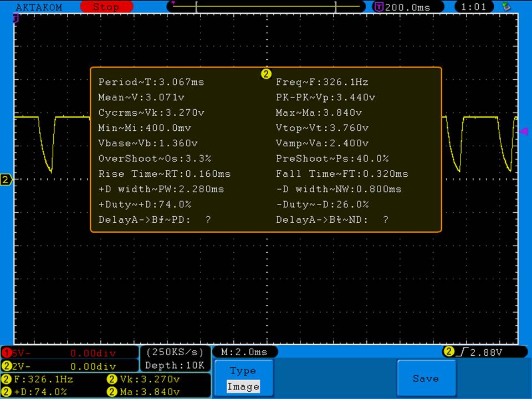Screen dimensions: 532x399
Task: Click the 1:01 clock display
Action: 473,7
